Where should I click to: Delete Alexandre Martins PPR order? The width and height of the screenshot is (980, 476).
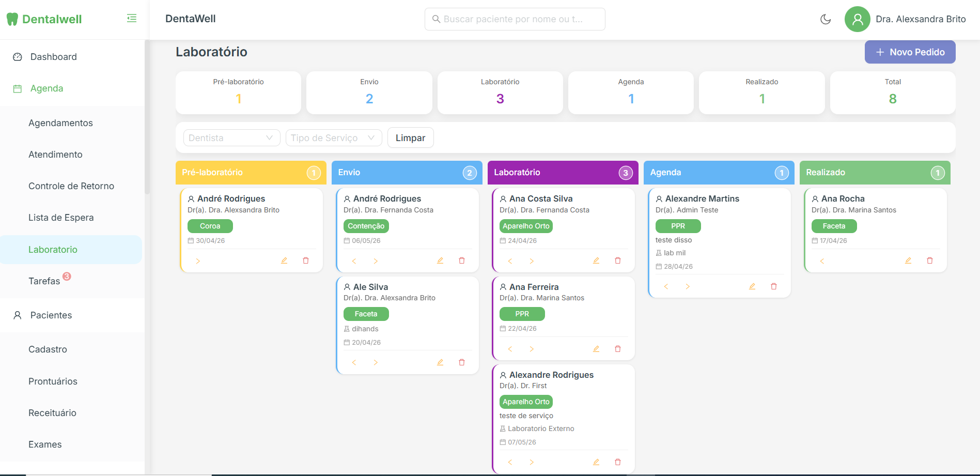click(x=774, y=286)
